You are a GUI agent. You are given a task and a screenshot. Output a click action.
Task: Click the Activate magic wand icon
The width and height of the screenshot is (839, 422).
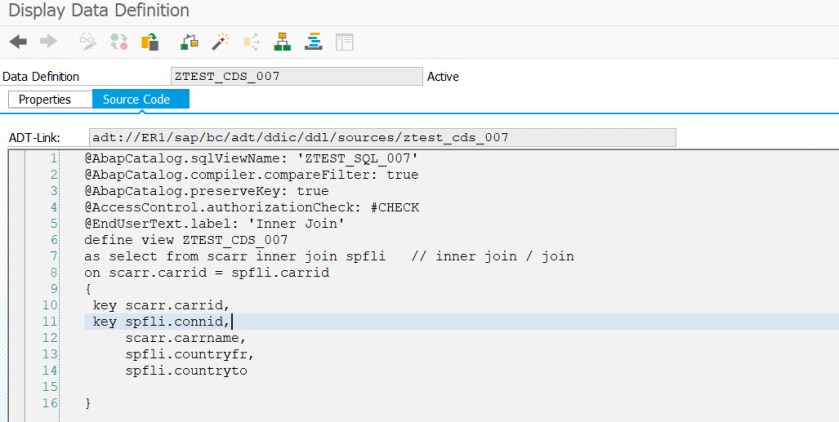point(220,41)
